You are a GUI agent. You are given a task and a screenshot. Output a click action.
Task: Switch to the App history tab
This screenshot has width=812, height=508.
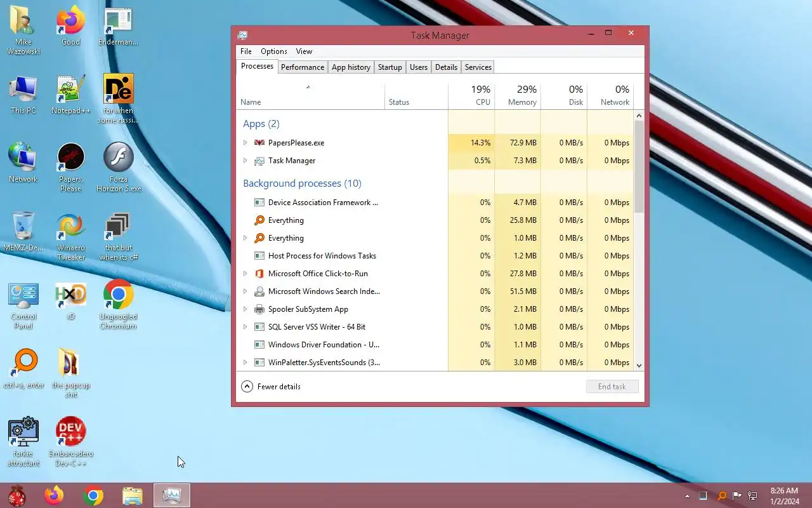(x=351, y=67)
